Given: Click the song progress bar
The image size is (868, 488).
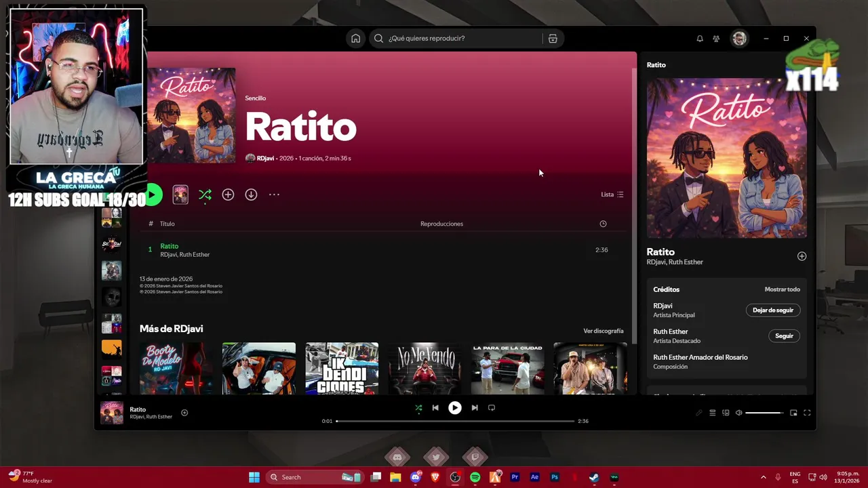Looking at the screenshot, I should 455,421.
